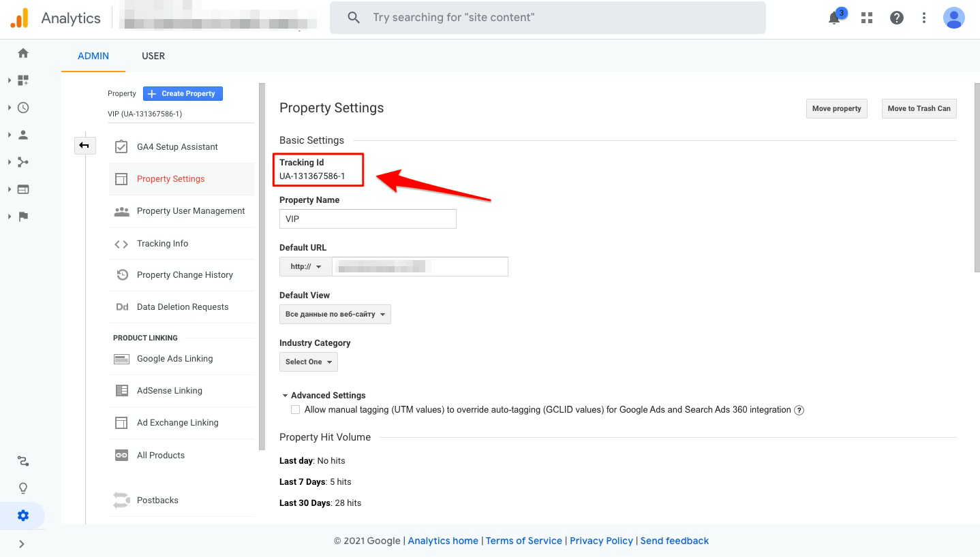Viewport: 980px width, 557px height.
Task: Click the back arrow column button
Action: [85, 145]
